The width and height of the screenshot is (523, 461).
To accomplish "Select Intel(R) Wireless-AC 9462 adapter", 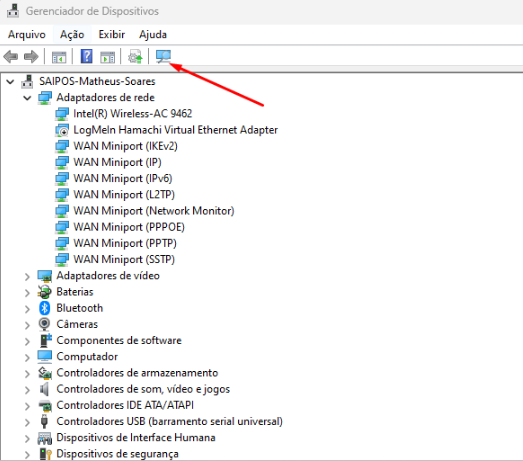I will pos(133,114).
